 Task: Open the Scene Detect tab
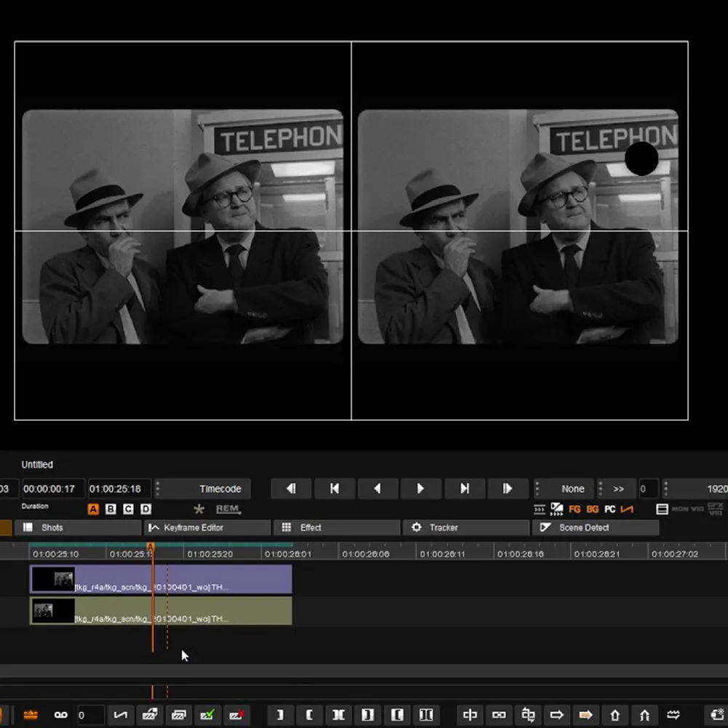point(596,528)
